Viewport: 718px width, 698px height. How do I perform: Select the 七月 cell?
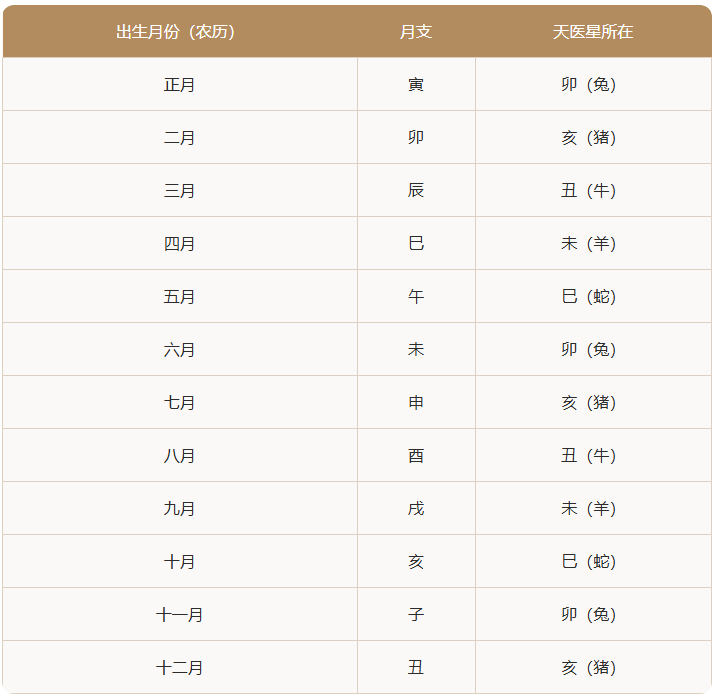pos(180,403)
